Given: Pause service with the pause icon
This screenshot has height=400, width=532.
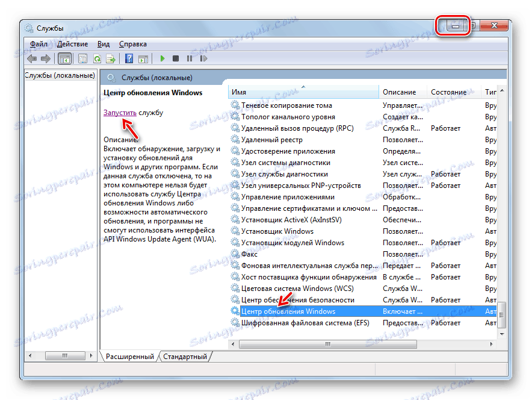Looking at the screenshot, I should pyautogui.click(x=190, y=59).
